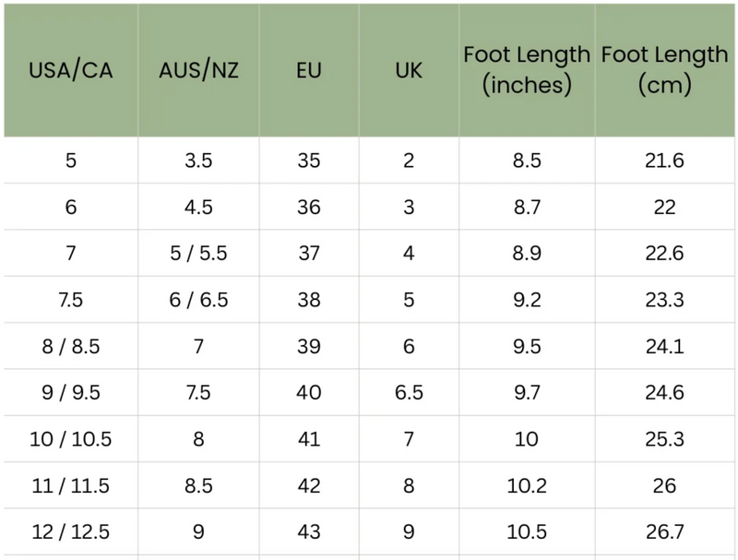Click the UK column header
Image resolution: width=738 pixels, height=560 pixels.
(409, 70)
